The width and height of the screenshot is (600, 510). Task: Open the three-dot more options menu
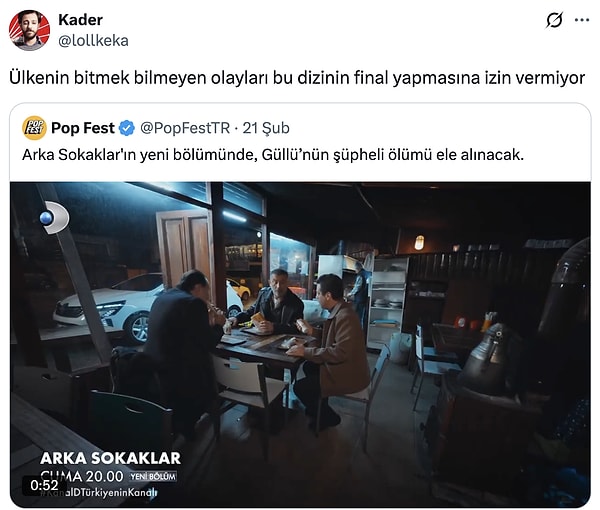tap(582, 20)
